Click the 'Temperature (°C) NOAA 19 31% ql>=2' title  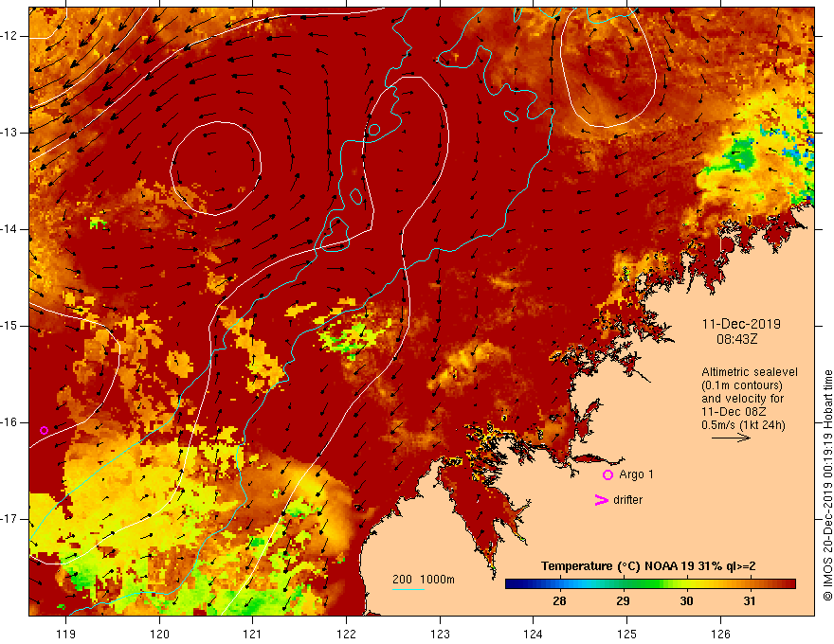(648, 566)
